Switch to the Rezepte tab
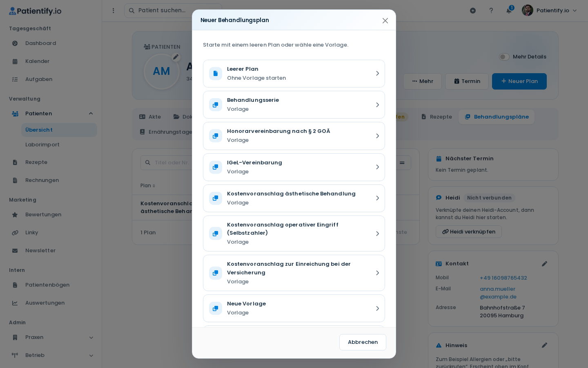Image resolution: width=588 pixels, height=368 pixels. click(x=437, y=117)
